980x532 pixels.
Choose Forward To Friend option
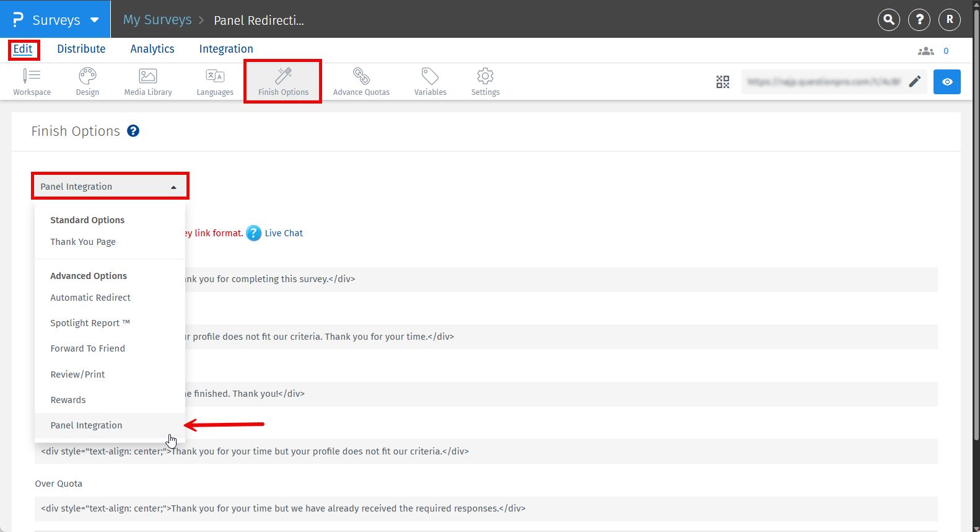pos(88,348)
